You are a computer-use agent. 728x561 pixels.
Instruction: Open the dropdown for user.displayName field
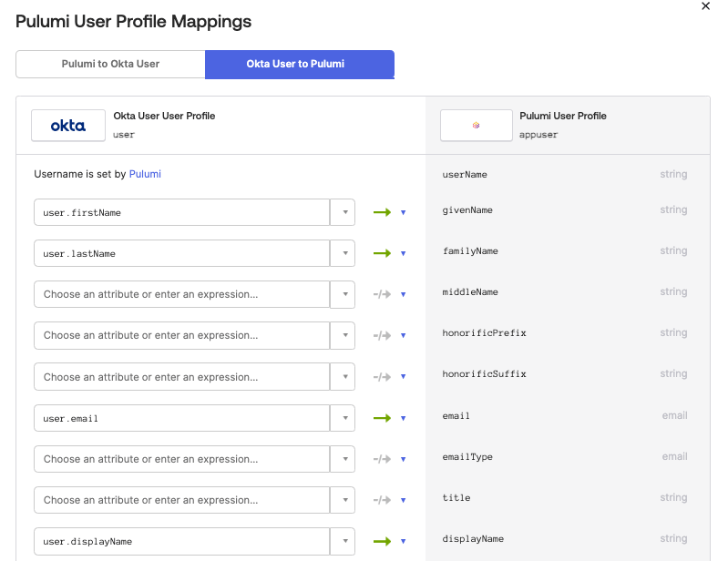pos(343,541)
